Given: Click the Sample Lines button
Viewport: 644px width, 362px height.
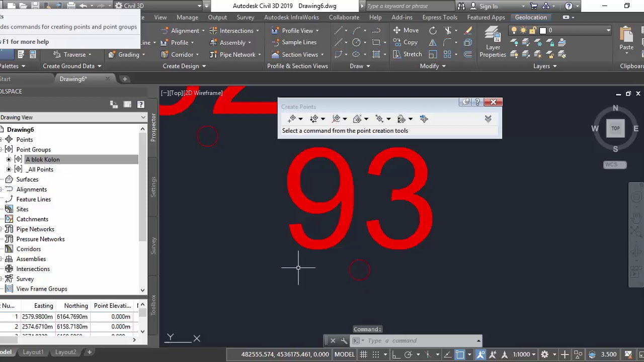Looking at the screenshot, I should (294, 42).
